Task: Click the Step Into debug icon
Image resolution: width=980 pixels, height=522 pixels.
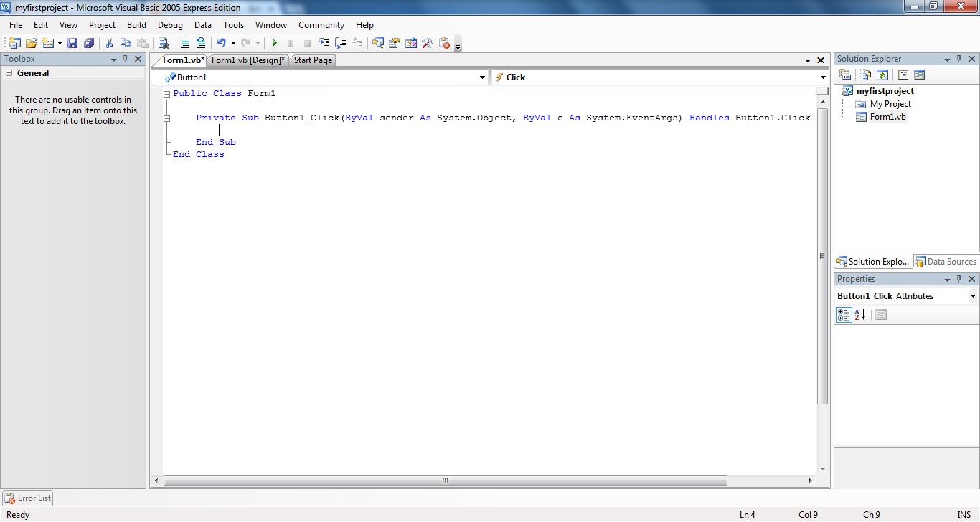Action: coord(324,43)
